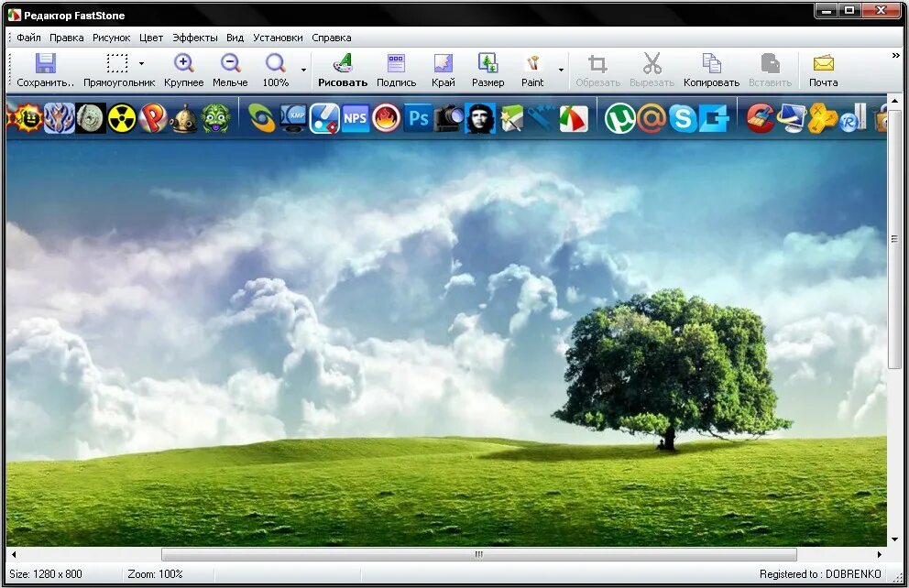Click the horizontal scrollbar below the image
The image size is (909, 588).
click(477, 554)
